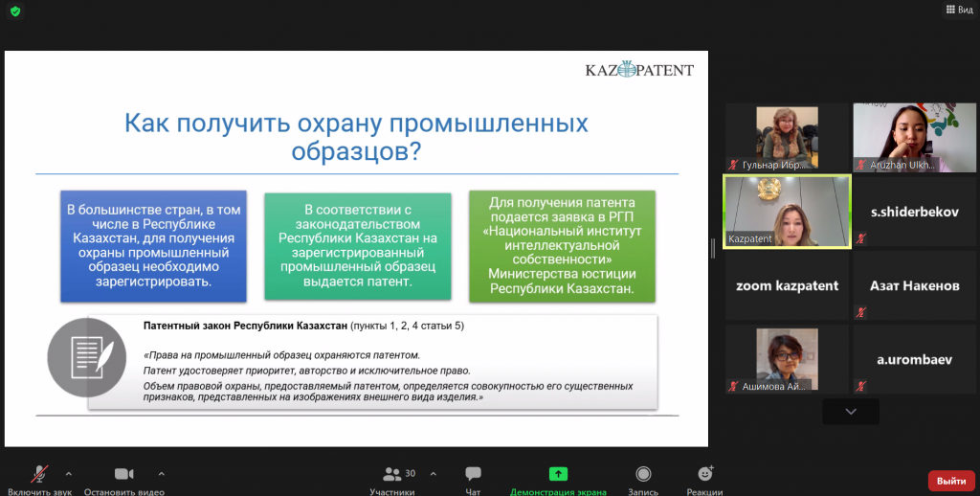980x496 pixels.
Task: Leave the meeting with Выйти button
Action: pyautogui.click(x=950, y=481)
